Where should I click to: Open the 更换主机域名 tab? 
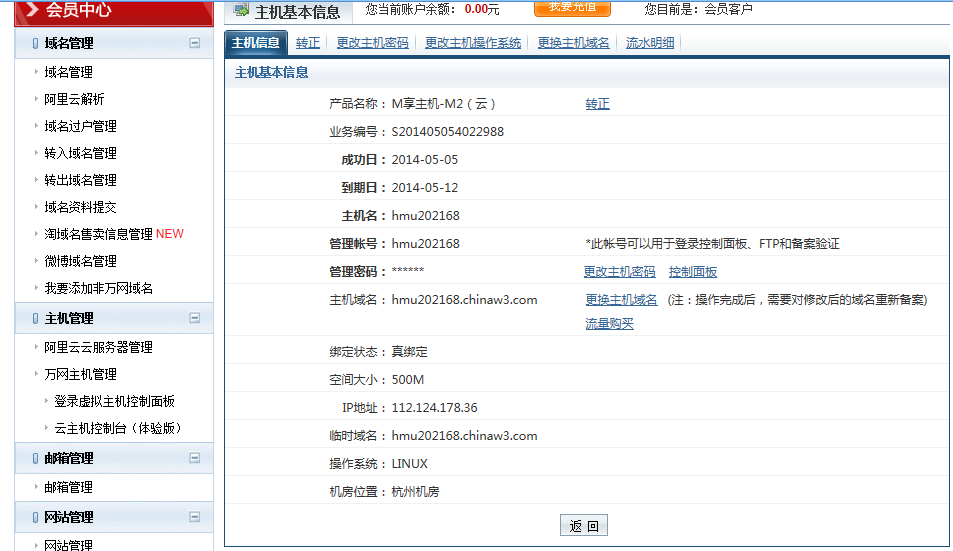tap(573, 43)
